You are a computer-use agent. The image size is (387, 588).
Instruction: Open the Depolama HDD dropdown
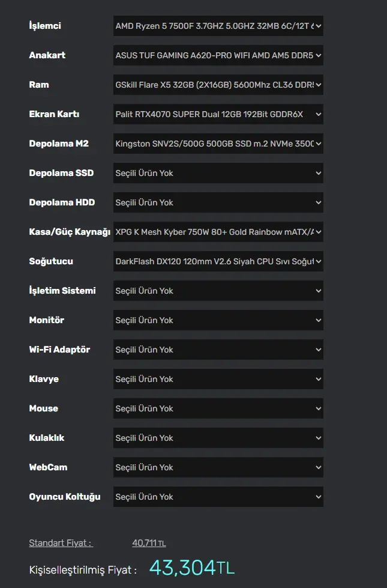[x=218, y=202]
